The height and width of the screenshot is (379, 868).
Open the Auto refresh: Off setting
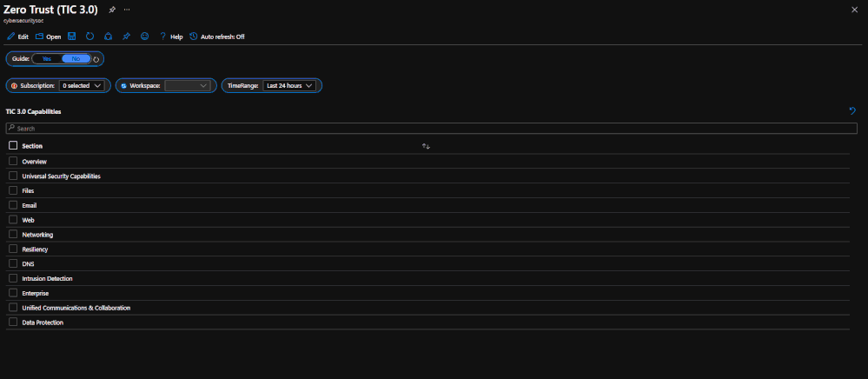[217, 37]
